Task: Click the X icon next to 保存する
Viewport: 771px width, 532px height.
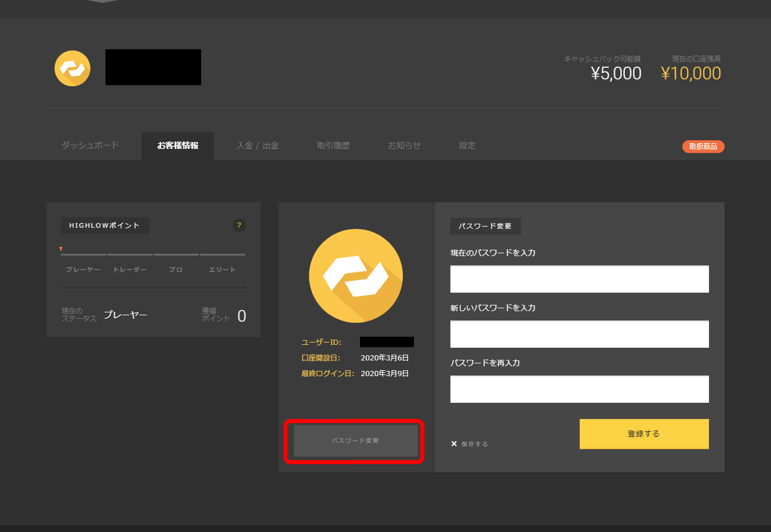Action: click(x=454, y=444)
